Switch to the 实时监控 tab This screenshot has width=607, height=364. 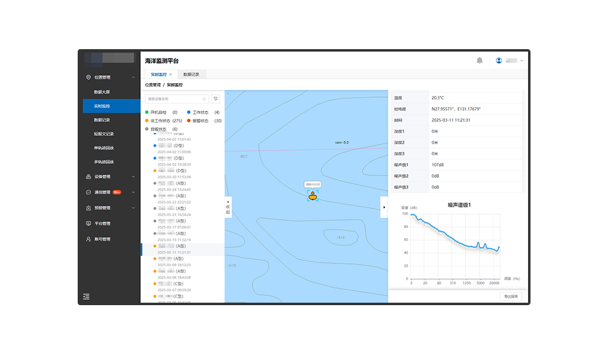pos(158,74)
